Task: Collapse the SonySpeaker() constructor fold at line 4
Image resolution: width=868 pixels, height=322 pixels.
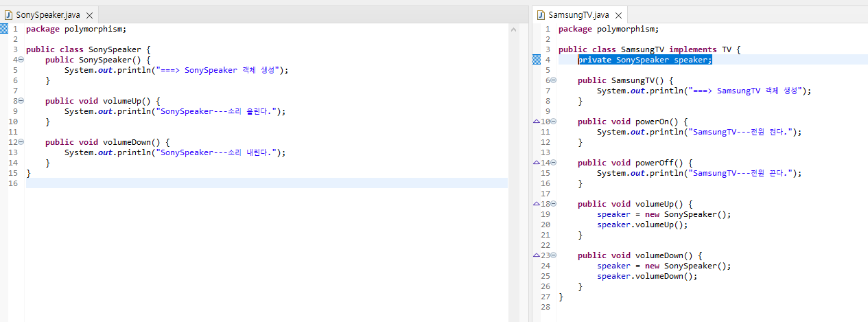Action: click(21, 60)
